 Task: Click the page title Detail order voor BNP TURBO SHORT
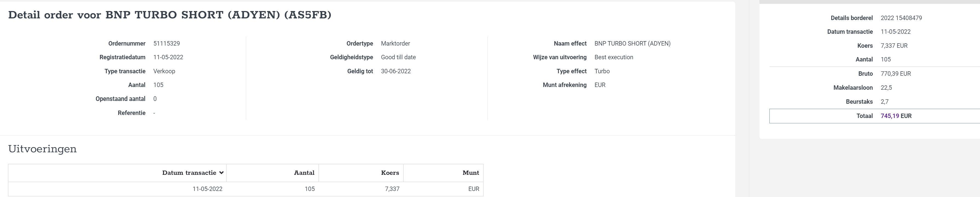[170, 15]
